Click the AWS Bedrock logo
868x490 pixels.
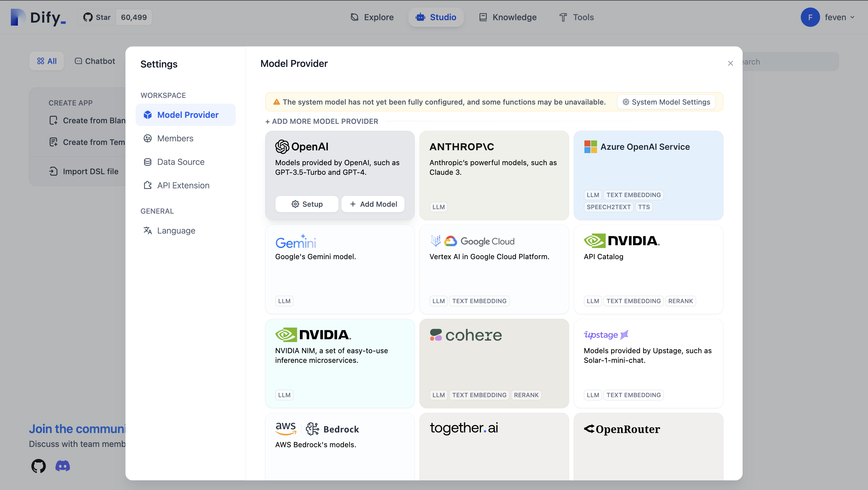[317, 429]
